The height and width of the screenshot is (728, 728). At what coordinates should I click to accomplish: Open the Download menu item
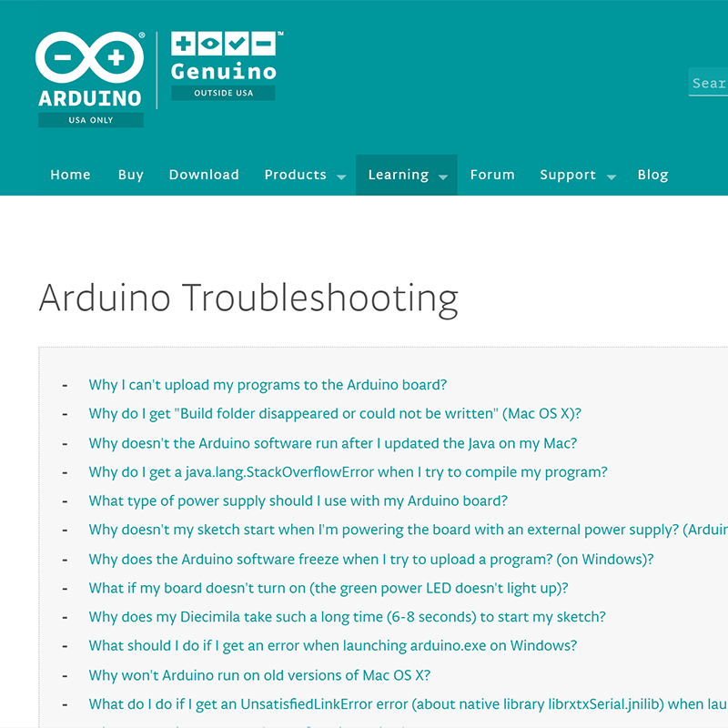204,175
